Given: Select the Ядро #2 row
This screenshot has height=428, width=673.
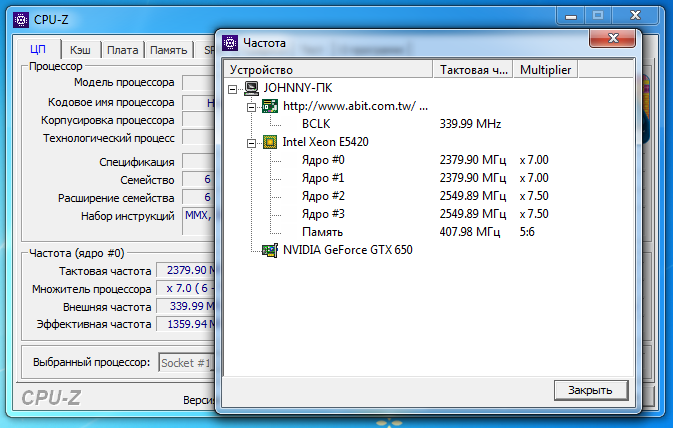Looking at the screenshot, I should click(323, 196).
